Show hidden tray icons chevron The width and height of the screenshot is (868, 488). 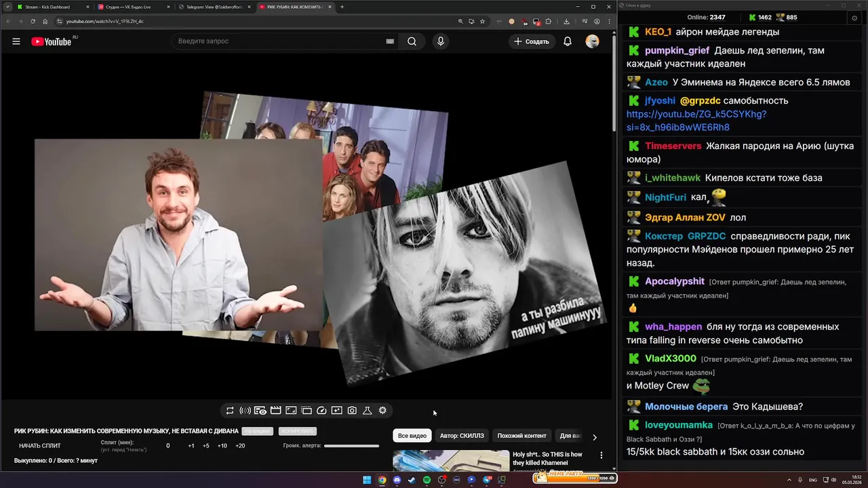click(790, 480)
